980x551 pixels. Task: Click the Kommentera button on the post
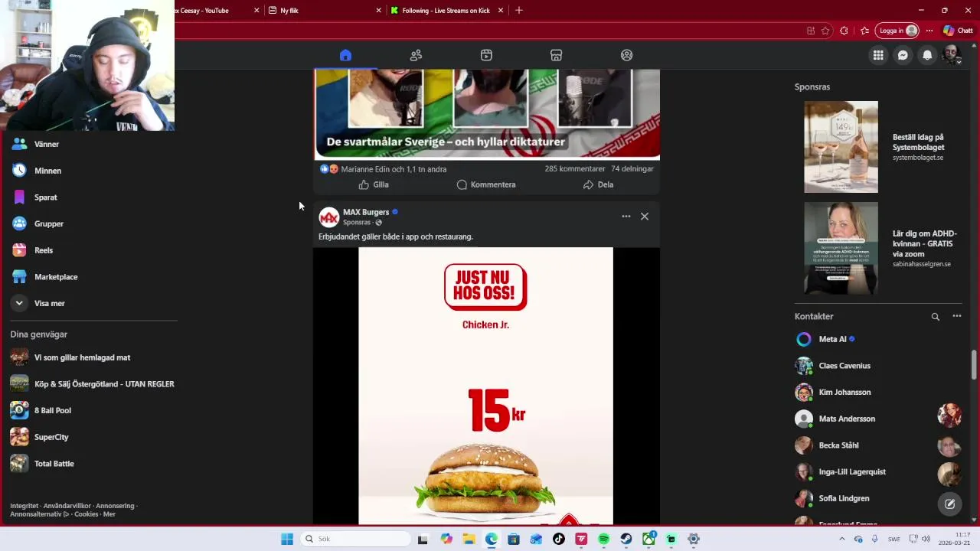(486, 184)
